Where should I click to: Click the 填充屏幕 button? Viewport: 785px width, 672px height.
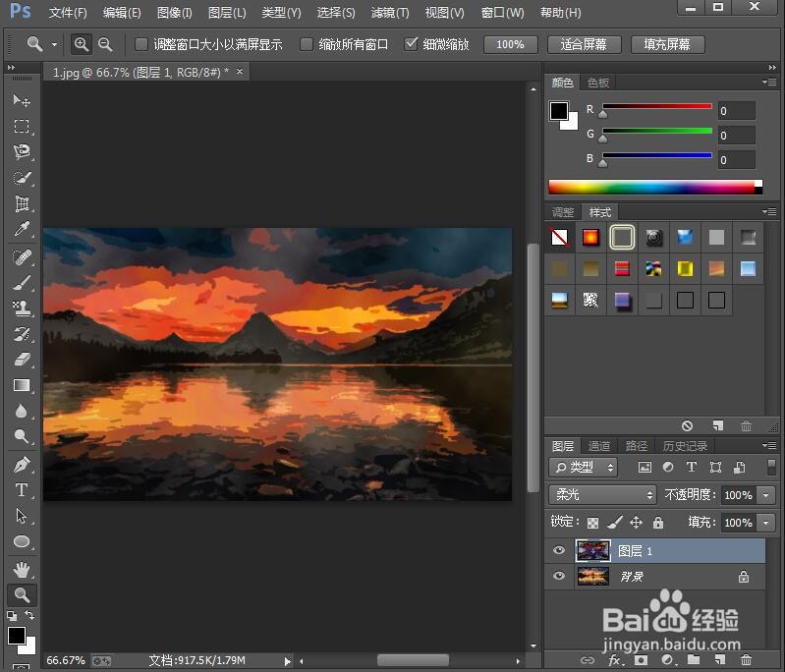pos(667,44)
